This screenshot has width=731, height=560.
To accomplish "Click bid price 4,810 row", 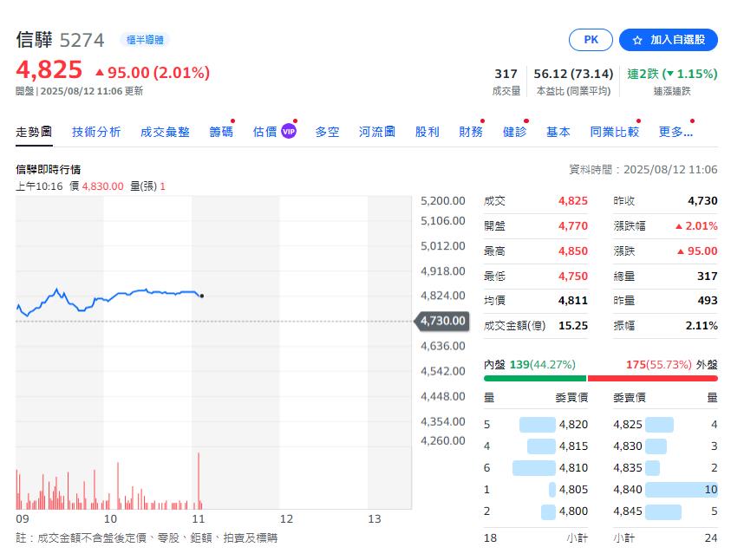I will coord(536,468).
